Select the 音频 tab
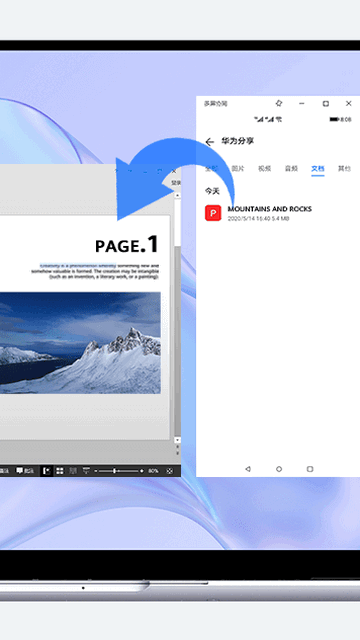 pos(291,169)
